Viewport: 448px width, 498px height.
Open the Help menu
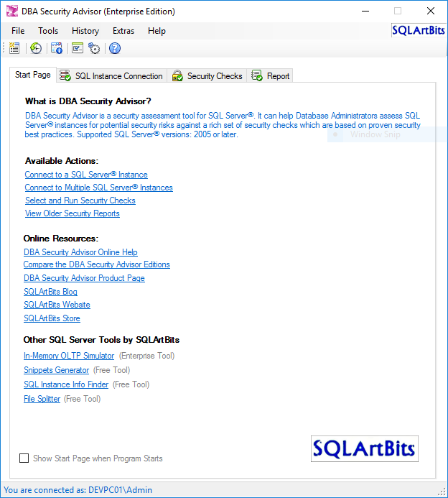[x=157, y=31]
